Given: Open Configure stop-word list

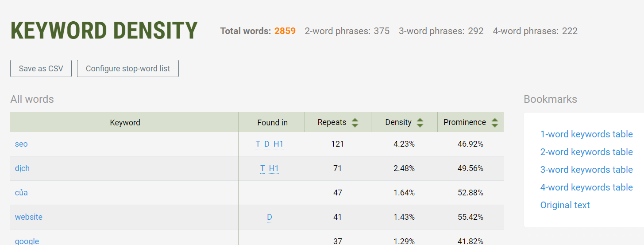Looking at the screenshot, I should tap(128, 69).
